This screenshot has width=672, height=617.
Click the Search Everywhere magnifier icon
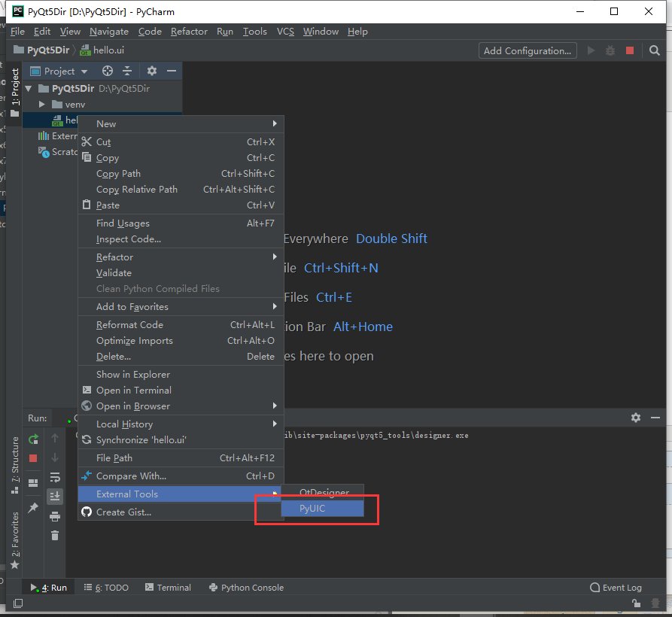[x=654, y=50]
